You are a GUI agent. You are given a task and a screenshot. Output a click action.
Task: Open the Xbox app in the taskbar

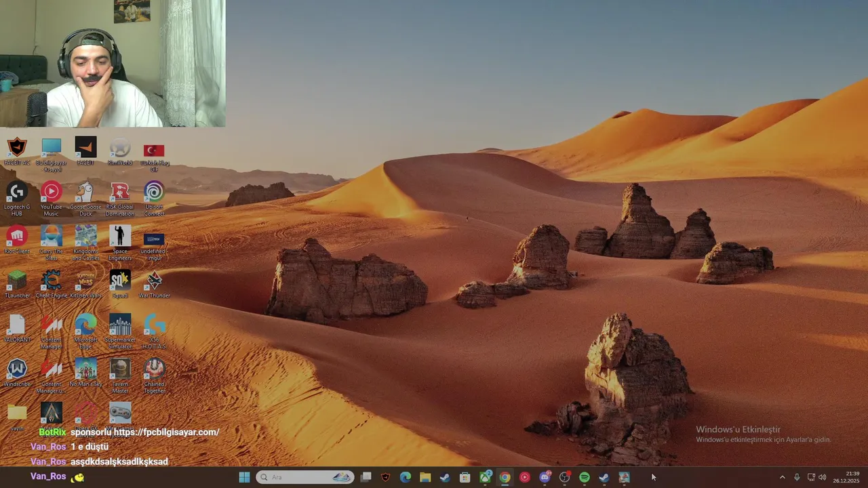(486, 477)
